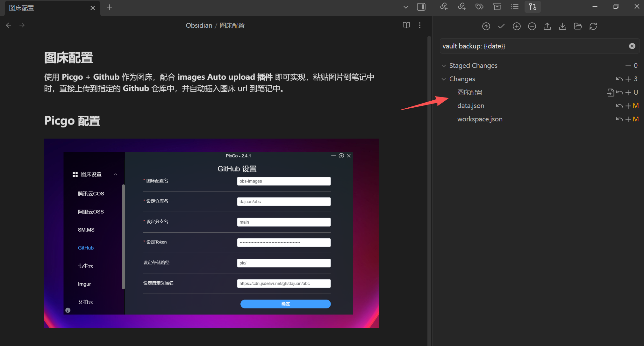Open the Tags pane icon
Viewport: 644px width, 346px height.
[479, 7]
